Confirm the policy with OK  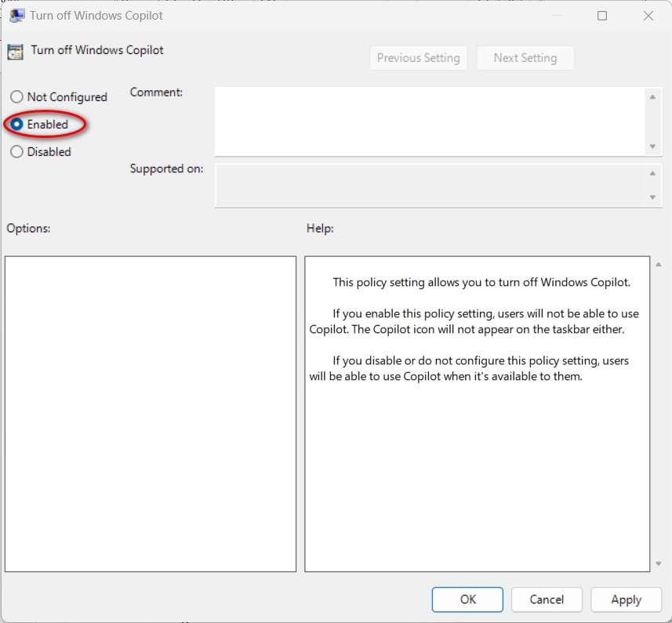[x=468, y=599]
